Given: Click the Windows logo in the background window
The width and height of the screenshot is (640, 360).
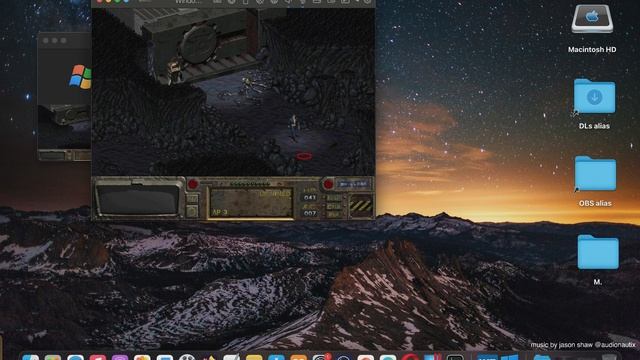Looking at the screenshot, I should [80, 76].
